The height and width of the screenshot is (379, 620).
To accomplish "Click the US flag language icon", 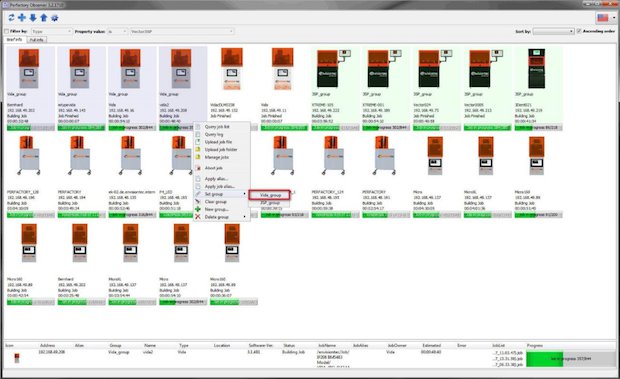I will (603, 18).
